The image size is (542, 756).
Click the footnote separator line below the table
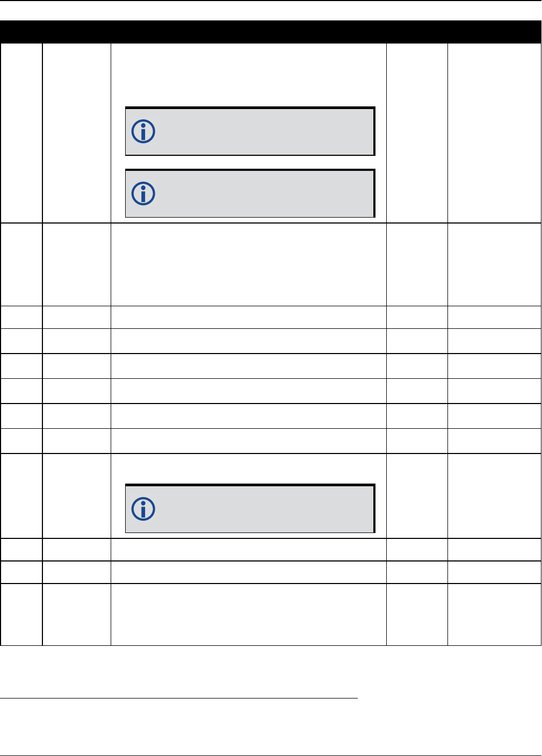click(179, 698)
